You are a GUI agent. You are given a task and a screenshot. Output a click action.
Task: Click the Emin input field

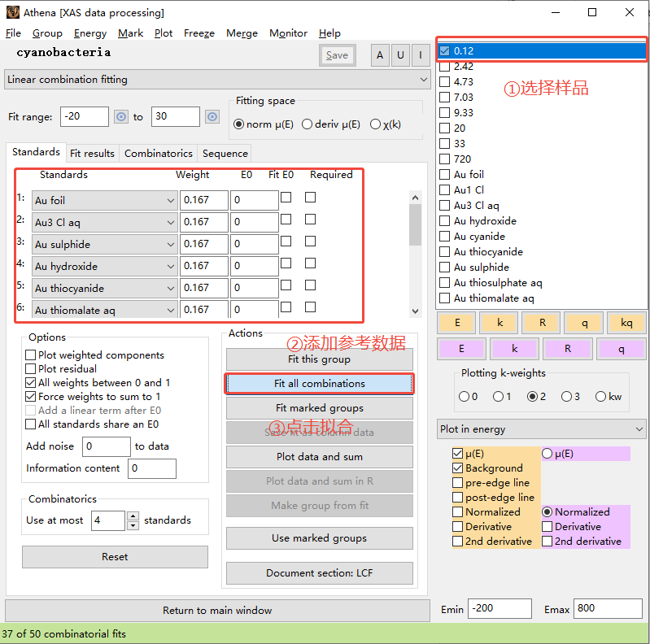tap(499, 608)
